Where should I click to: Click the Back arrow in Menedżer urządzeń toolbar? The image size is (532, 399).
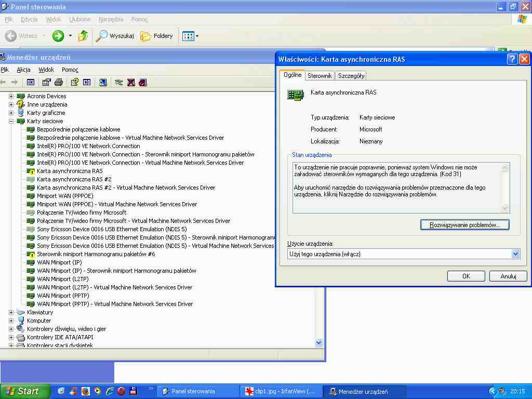click(4, 82)
